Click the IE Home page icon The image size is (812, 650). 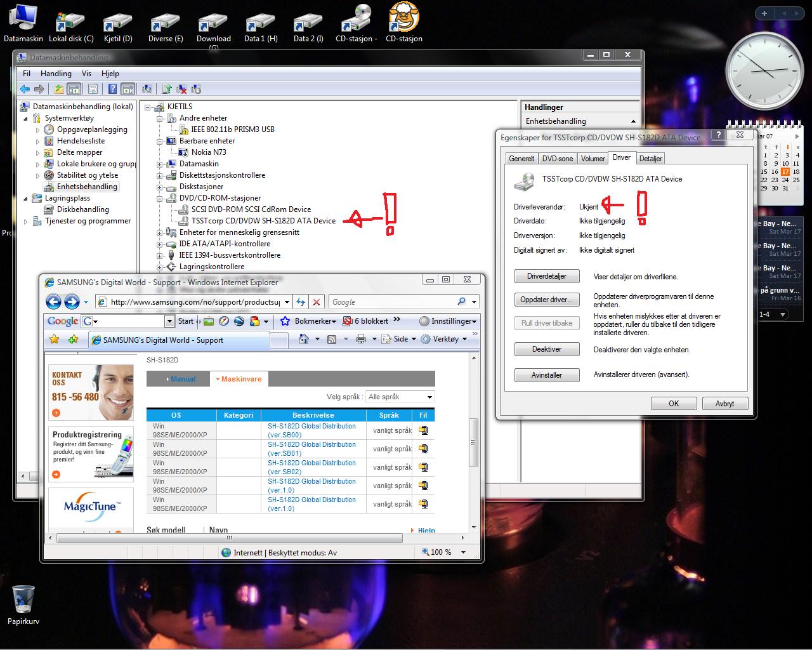click(x=304, y=339)
